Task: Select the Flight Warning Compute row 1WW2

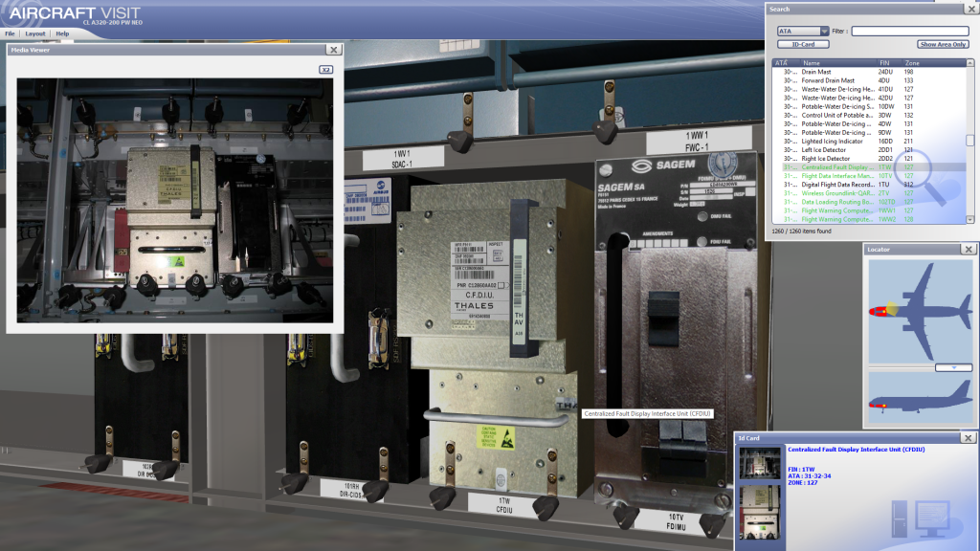Action: click(x=869, y=219)
